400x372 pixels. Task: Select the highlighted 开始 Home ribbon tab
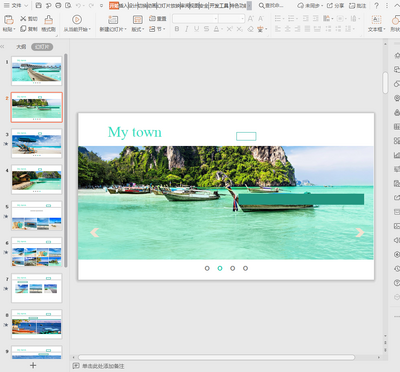tap(114, 5)
